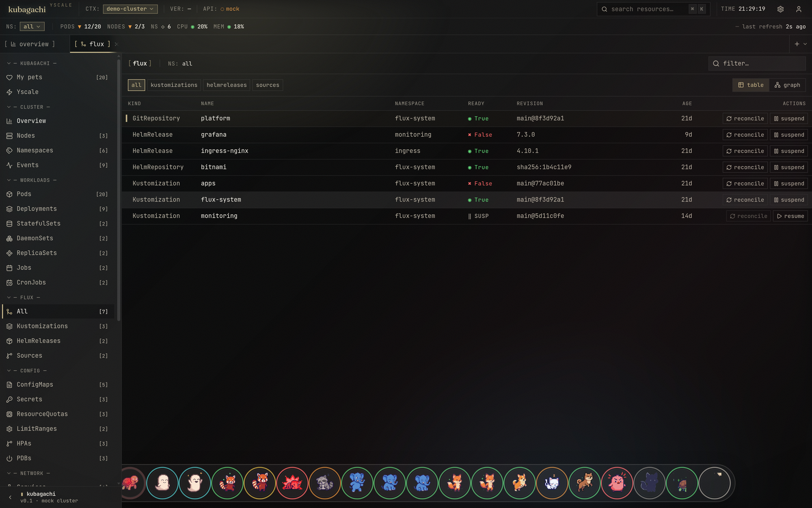Open HelmReleases in Flux section
The width and height of the screenshot is (812, 508).
coord(58,341)
